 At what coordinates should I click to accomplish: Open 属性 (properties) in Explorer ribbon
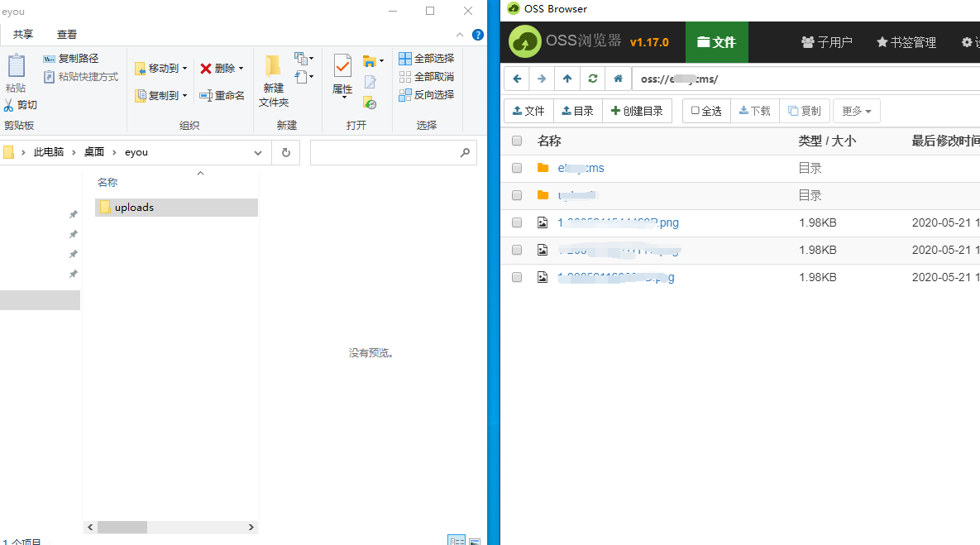point(342,75)
